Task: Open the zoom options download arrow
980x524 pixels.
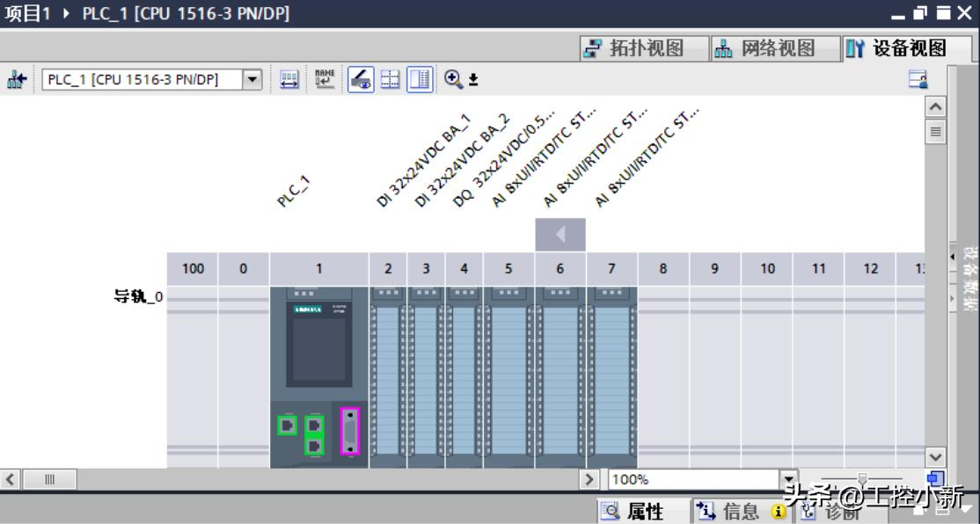Action: [473, 79]
